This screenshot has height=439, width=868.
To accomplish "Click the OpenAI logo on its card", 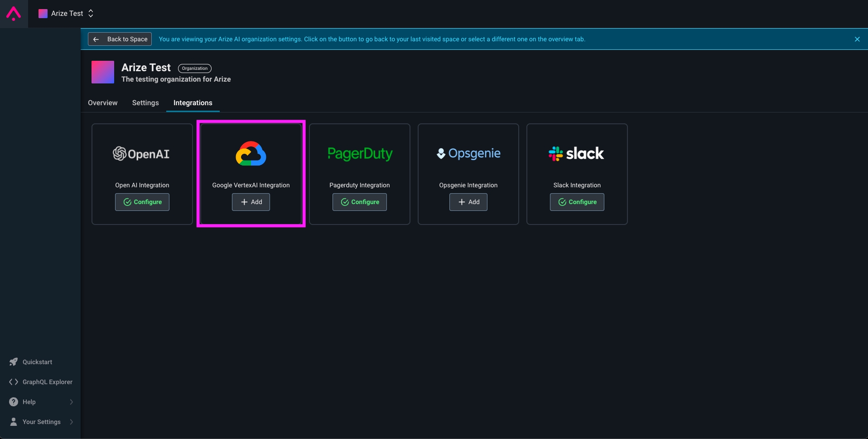I will pyautogui.click(x=141, y=154).
